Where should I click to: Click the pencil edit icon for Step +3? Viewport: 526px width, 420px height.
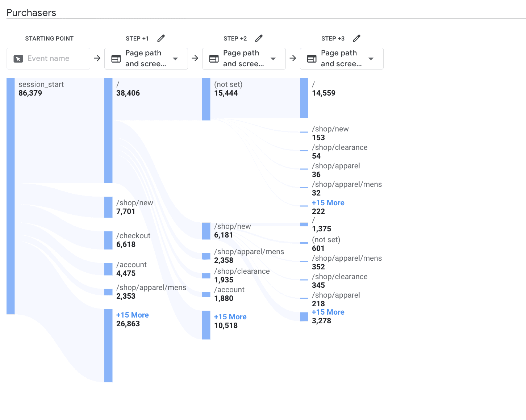357,38
